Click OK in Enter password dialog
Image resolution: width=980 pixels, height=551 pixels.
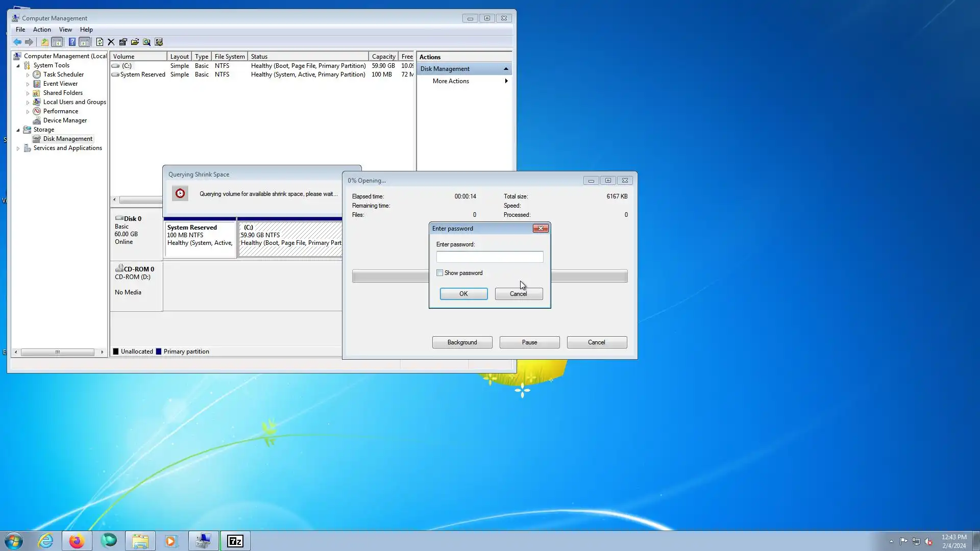click(463, 294)
